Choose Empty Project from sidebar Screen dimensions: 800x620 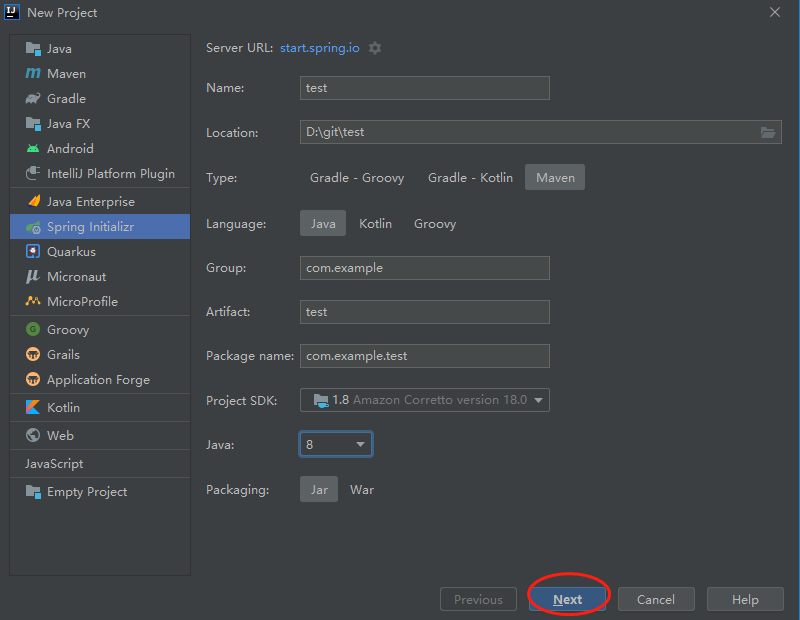click(86, 492)
